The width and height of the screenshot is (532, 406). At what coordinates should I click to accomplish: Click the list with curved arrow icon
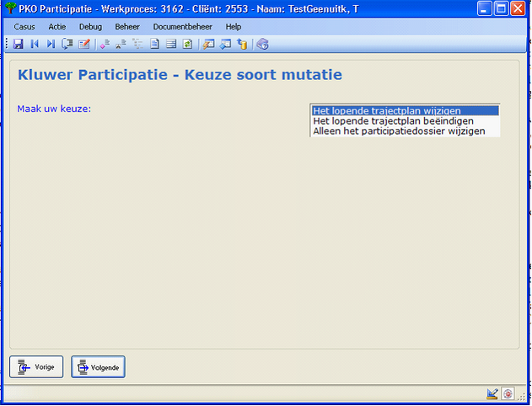point(67,44)
